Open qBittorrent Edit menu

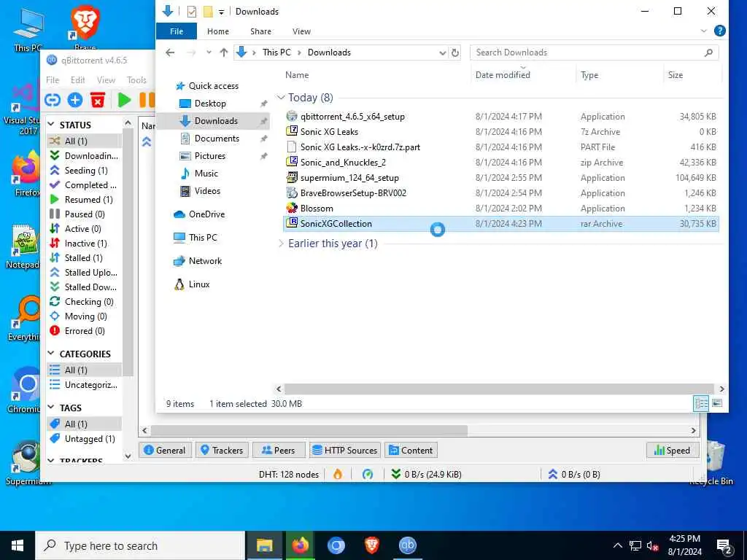click(77, 80)
